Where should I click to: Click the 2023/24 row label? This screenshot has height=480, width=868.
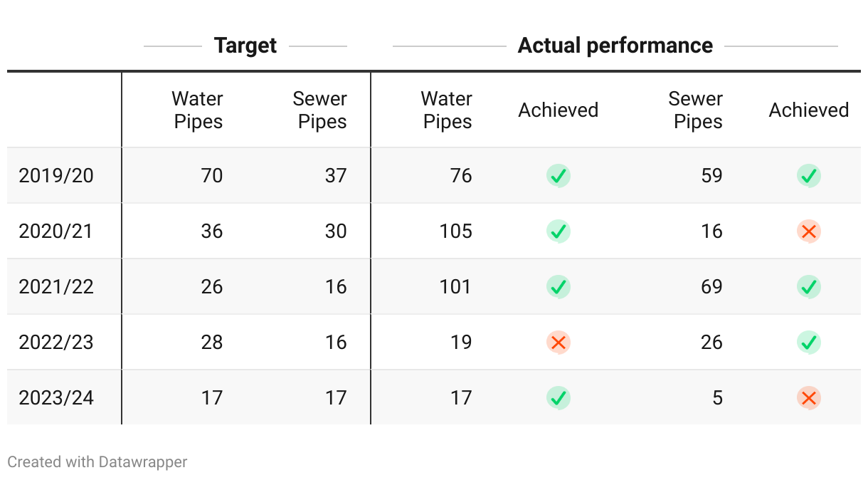[56, 397]
